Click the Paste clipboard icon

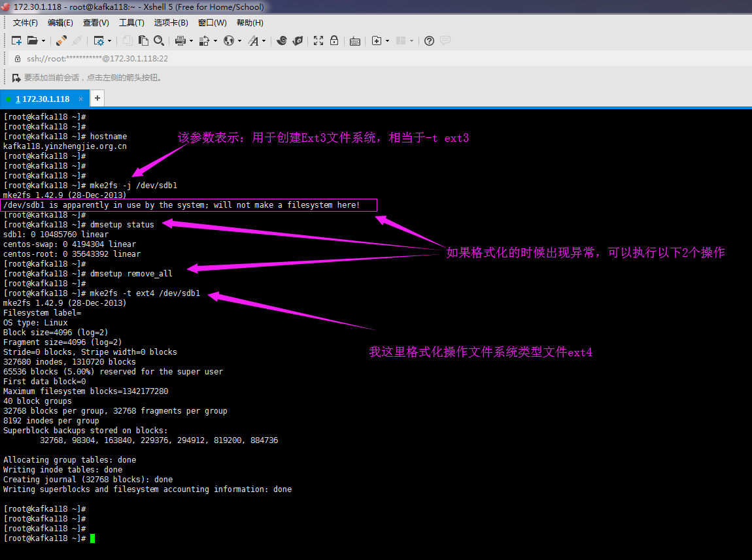click(x=143, y=41)
